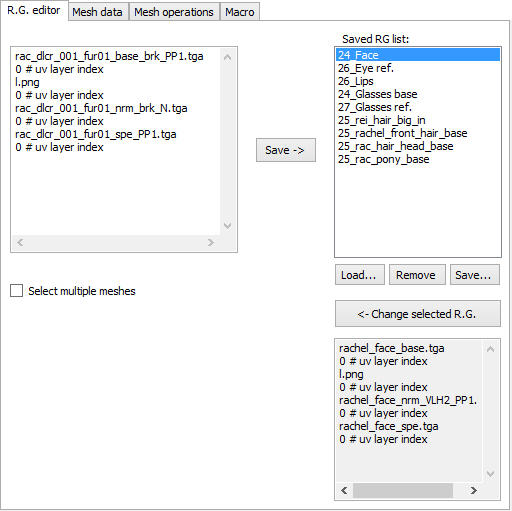
Task: Select 26_Eye ref. in saved RG list
Action: tap(418, 68)
